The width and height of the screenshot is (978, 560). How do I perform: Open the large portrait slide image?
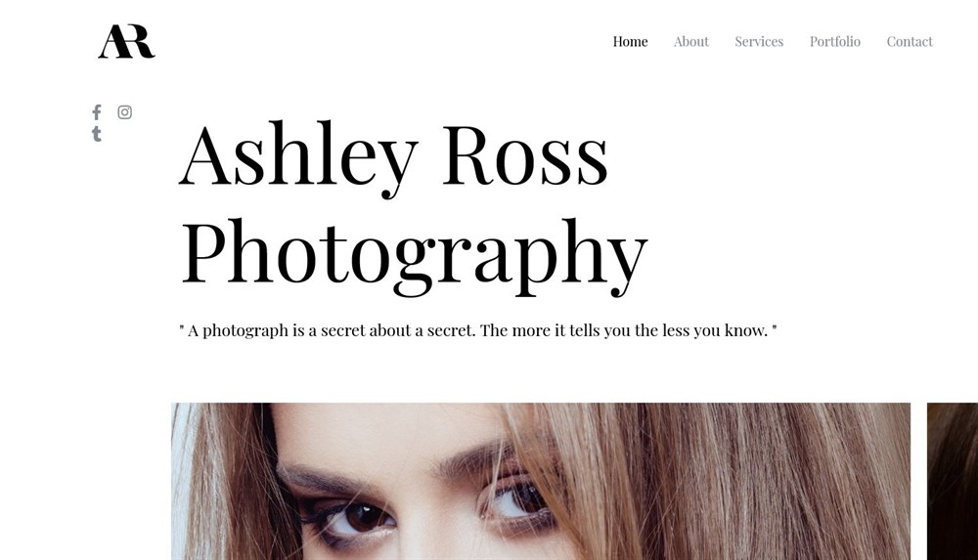pyautogui.click(x=541, y=482)
